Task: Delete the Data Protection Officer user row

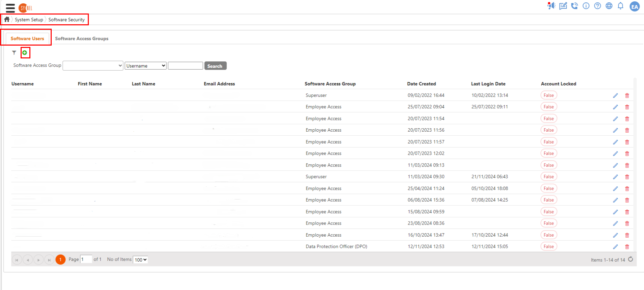Action: click(x=627, y=247)
